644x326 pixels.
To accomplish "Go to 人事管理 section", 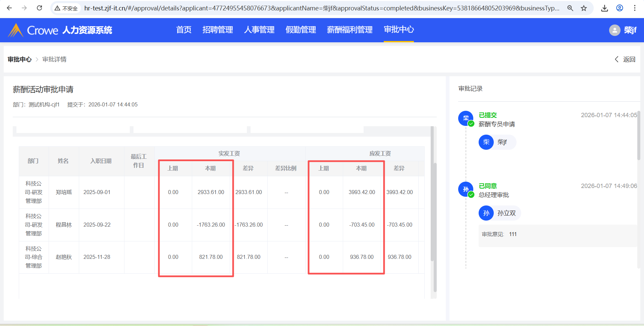I will click(x=259, y=30).
